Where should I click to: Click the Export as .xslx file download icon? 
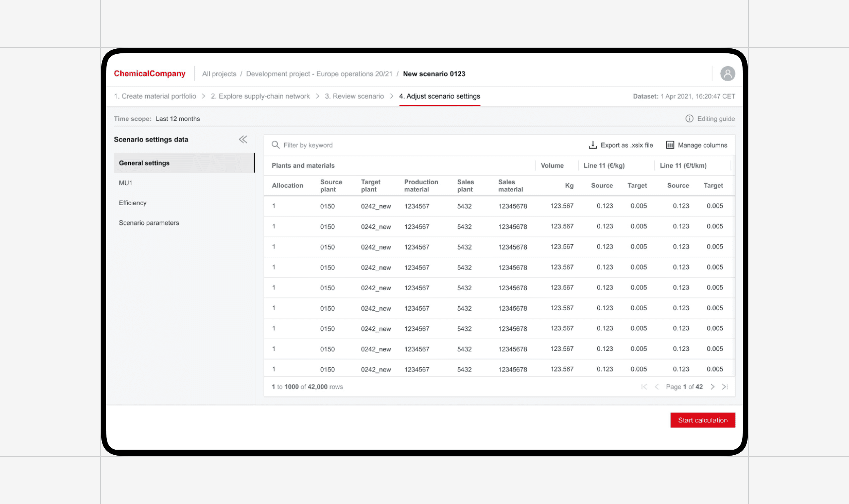[x=593, y=145]
